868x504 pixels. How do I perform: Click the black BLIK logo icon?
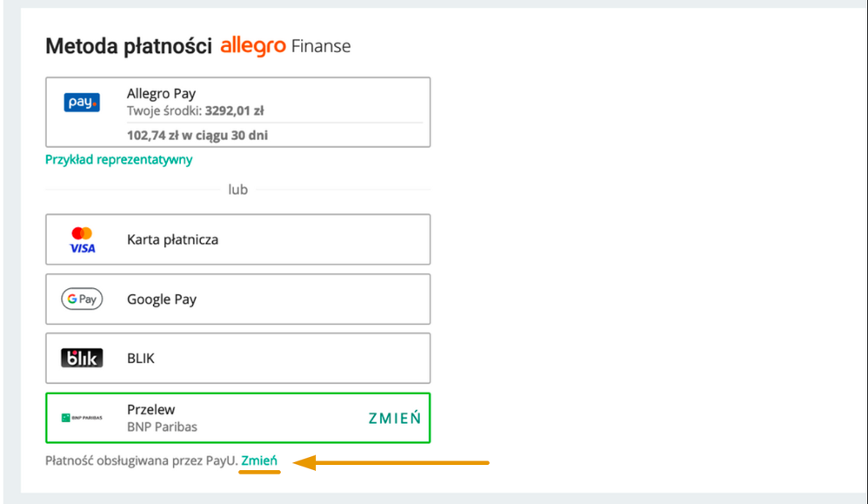click(82, 359)
